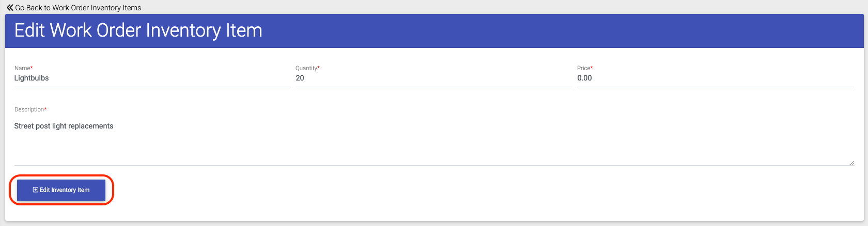The width and height of the screenshot is (868, 226).
Task: Click the Description field label
Action: (x=30, y=109)
